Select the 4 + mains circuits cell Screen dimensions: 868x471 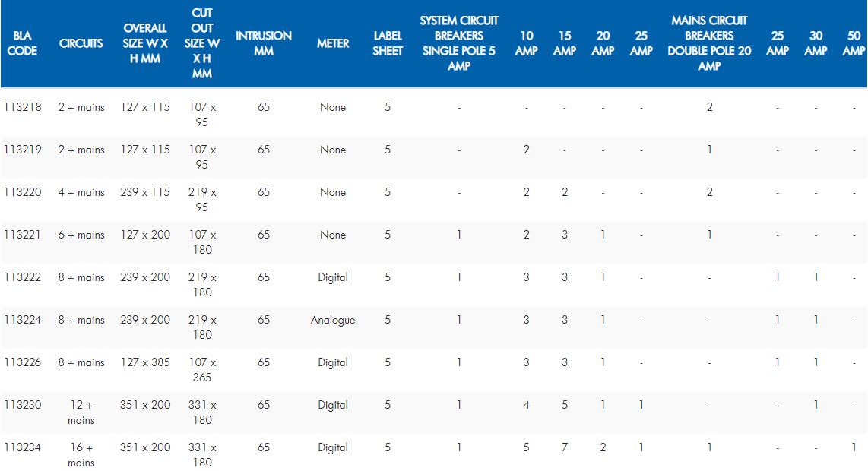point(81,192)
